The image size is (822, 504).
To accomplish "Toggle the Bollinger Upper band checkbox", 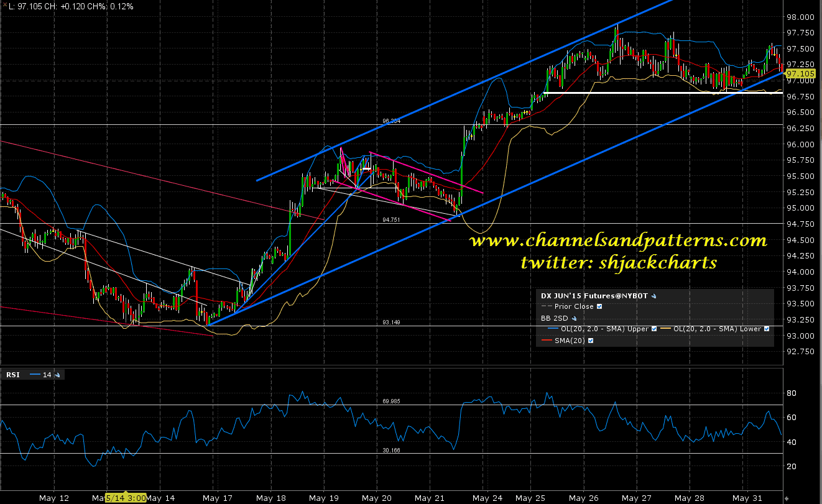I will pyautogui.click(x=654, y=329).
